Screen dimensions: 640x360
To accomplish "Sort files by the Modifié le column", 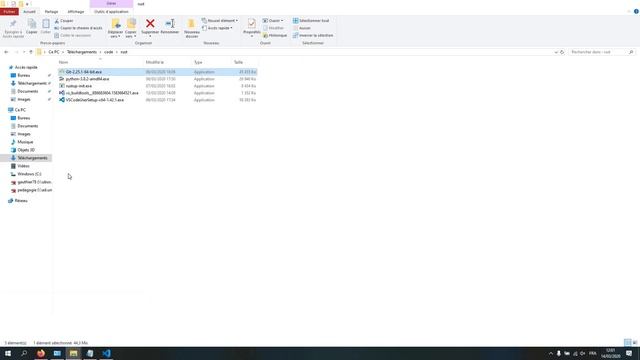I will click(155, 62).
